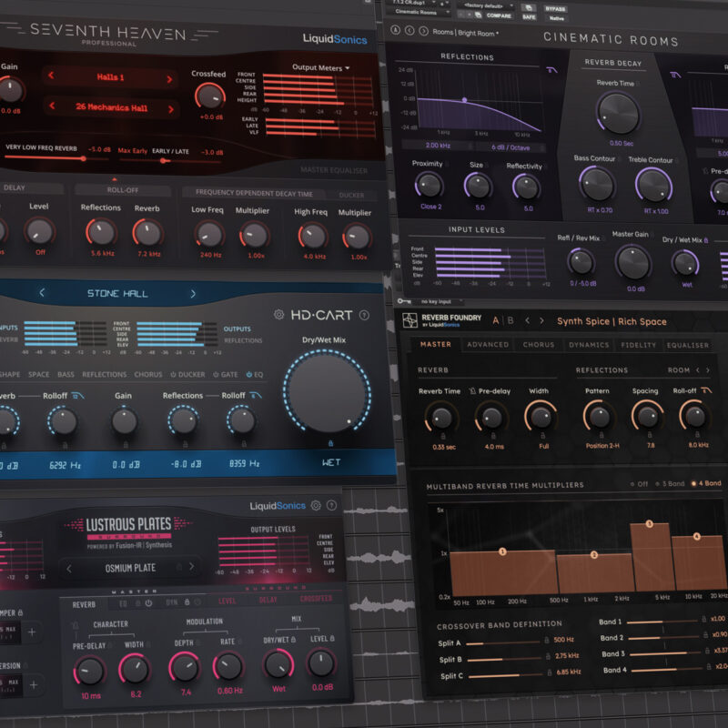Image resolution: width=728 pixels, height=728 pixels.
Task: Click next ROOM arrow in Reverb Foundry Reflections
Action: (x=708, y=370)
